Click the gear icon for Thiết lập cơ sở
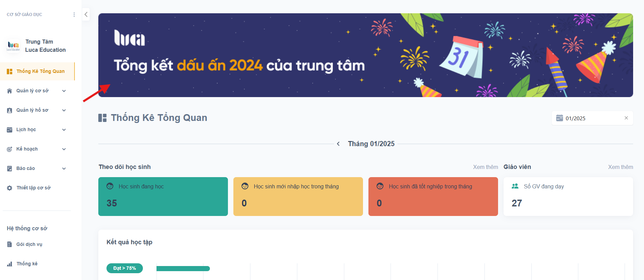 pyautogui.click(x=10, y=188)
